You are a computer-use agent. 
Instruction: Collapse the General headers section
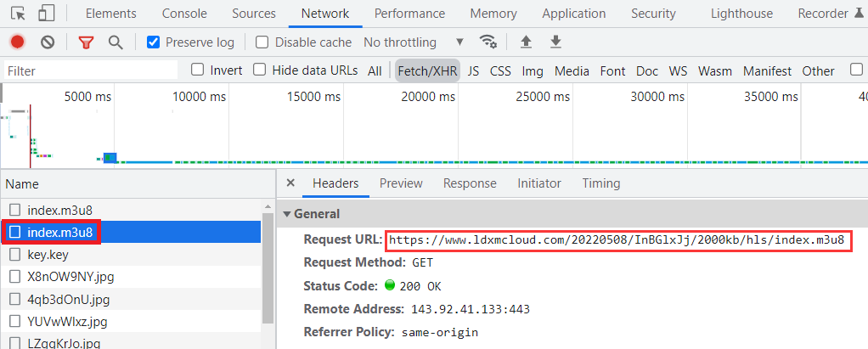(x=287, y=214)
